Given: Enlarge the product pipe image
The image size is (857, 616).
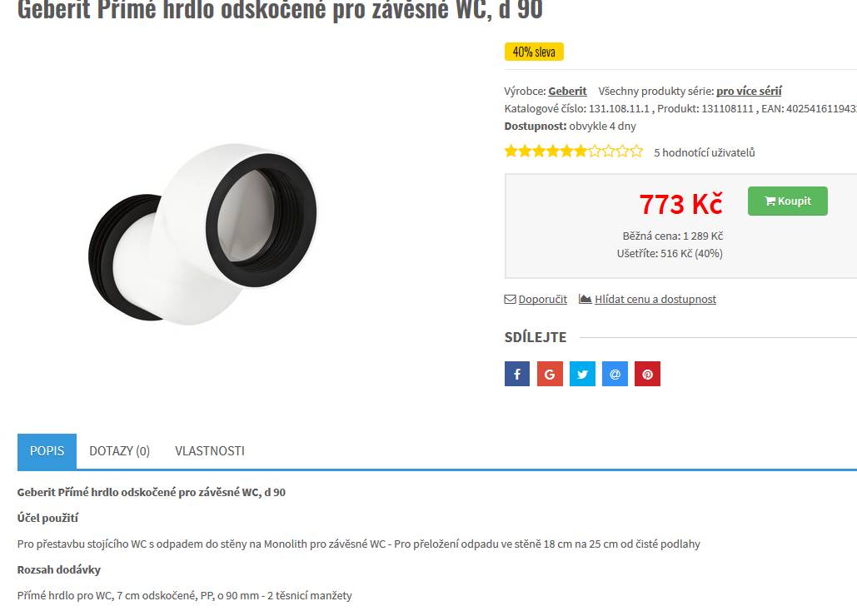Looking at the screenshot, I should [x=202, y=234].
